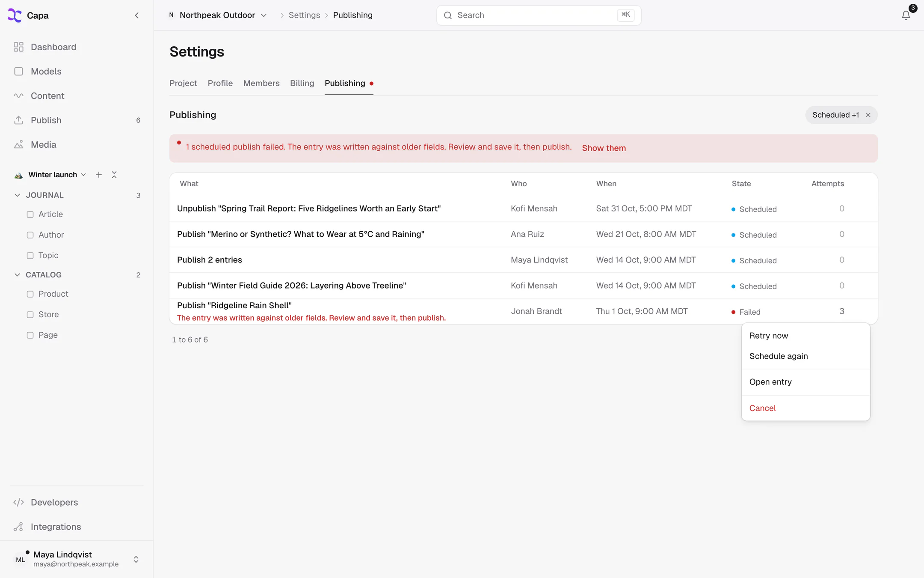Add new item next to Winter launch
Screen dimensions: 924x578
(99, 175)
